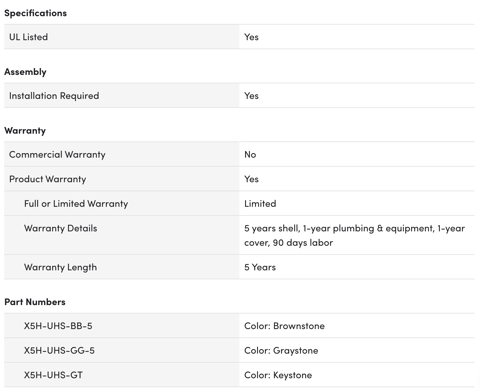The image size is (480, 392).
Task: Select part number X5H-UHS-GG-5
Action: (x=59, y=351)
